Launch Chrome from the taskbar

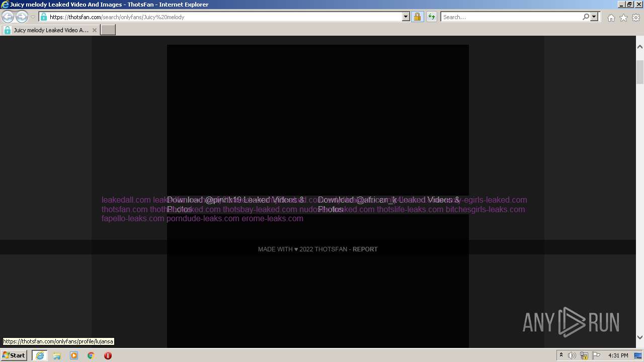click(91, 355)
